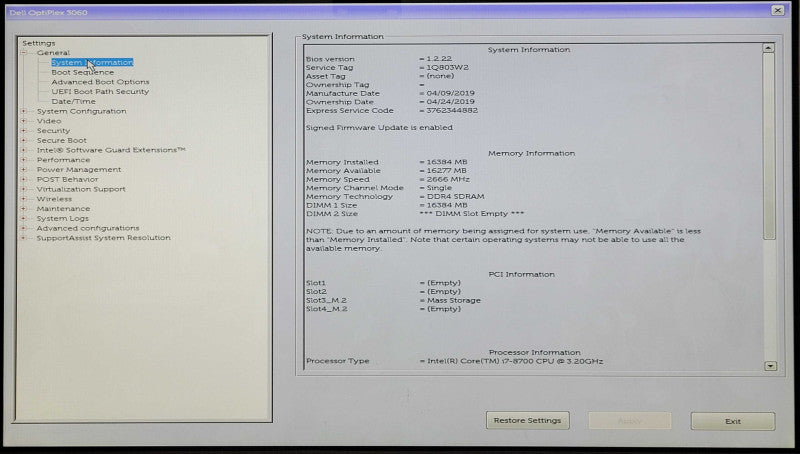
Task: Collapse the General tree node
Action: pyautogui.click(x=23, y=53)
